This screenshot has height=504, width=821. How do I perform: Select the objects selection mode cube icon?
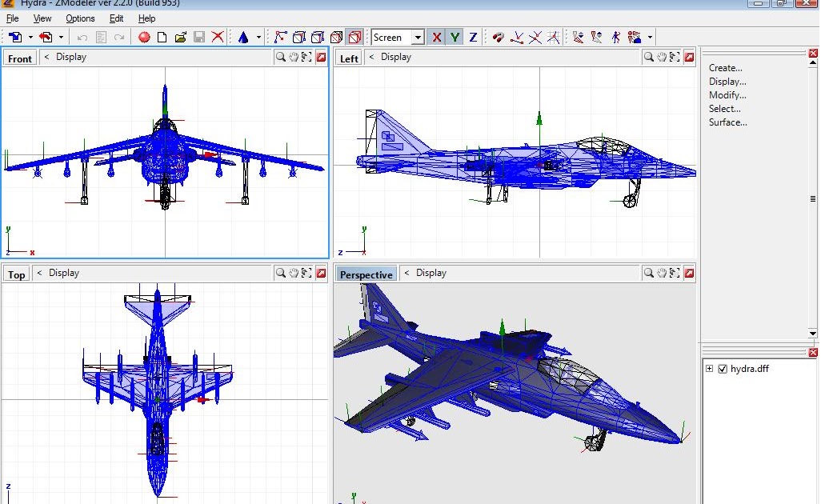coord(355,37)
